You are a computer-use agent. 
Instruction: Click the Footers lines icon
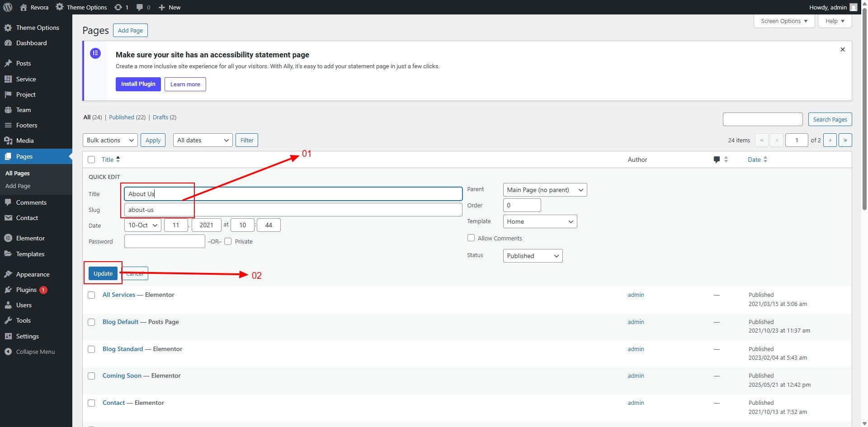point(8,125)
